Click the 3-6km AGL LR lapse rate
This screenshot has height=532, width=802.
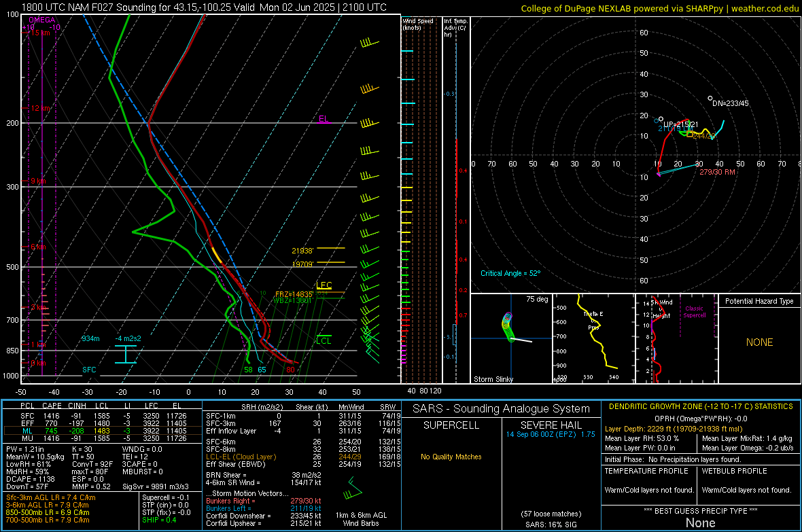pos(47,505)
